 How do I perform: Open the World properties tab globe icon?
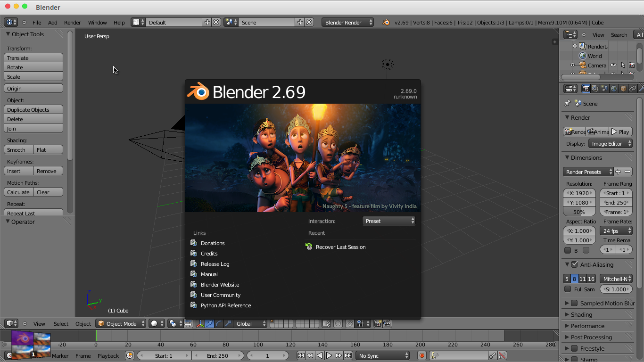point(613,88)
